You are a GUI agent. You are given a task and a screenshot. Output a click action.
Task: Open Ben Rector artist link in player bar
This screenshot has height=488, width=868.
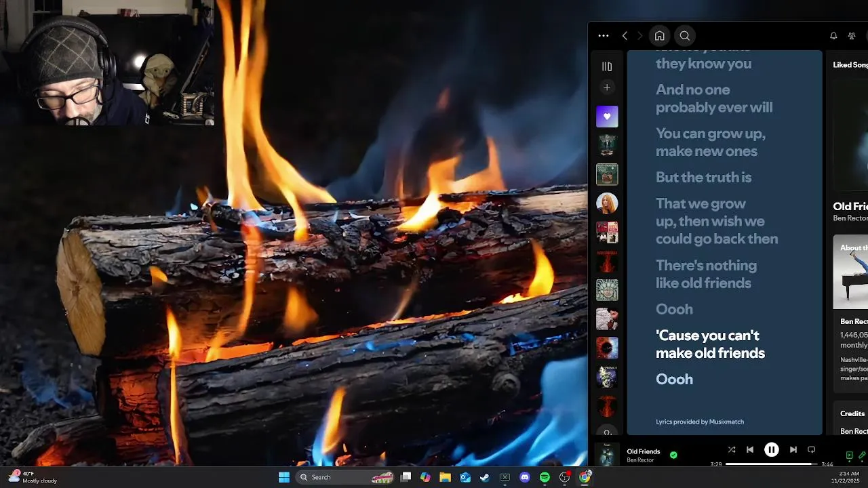point(640,460)
